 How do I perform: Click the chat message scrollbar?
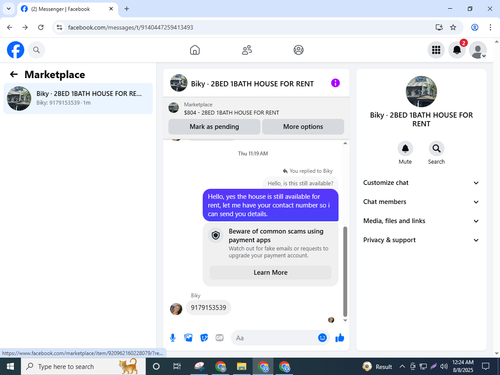(x=345, y=271)
